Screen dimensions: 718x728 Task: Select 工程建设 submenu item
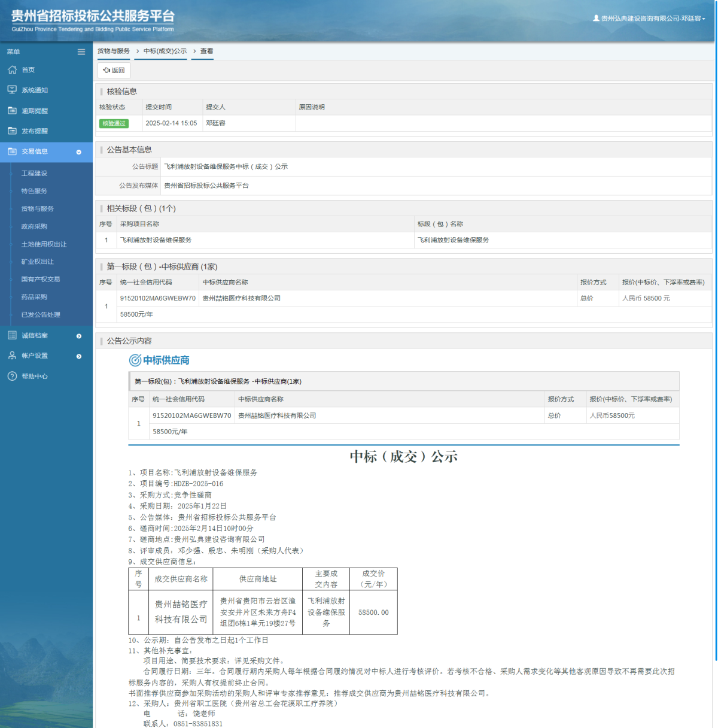[x=34, y=173]
